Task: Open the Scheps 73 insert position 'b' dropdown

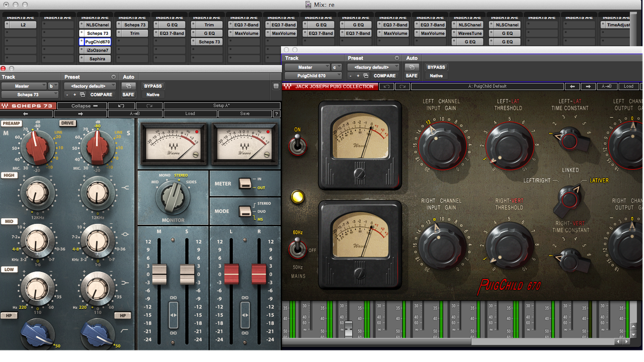Action: 52,86
